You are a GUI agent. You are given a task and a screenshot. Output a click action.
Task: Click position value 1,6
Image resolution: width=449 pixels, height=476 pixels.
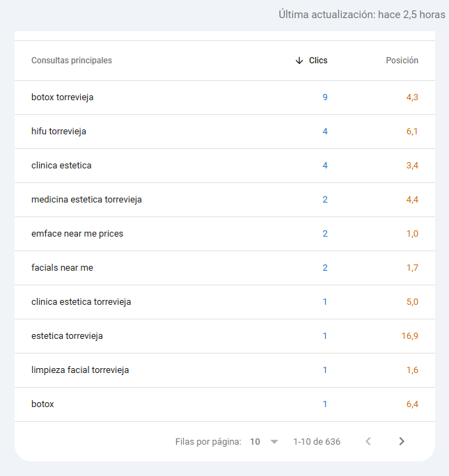[x=412, y=370]
